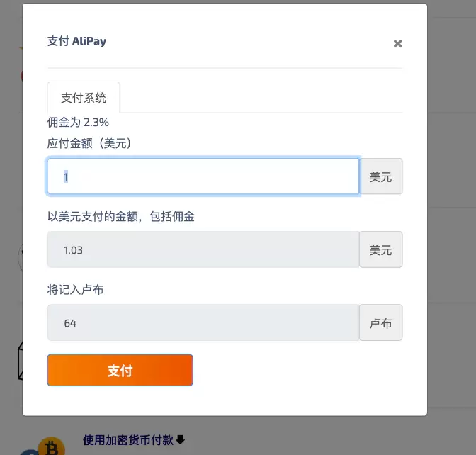
Task: Click the 64 rubles credited field
Action: pos(203,322)
